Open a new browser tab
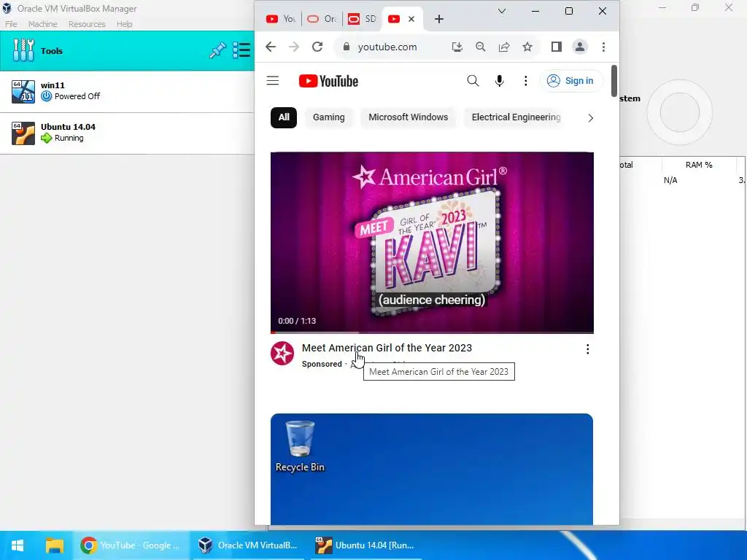This screenshot has height=560, width=747. tap(439, 19)
